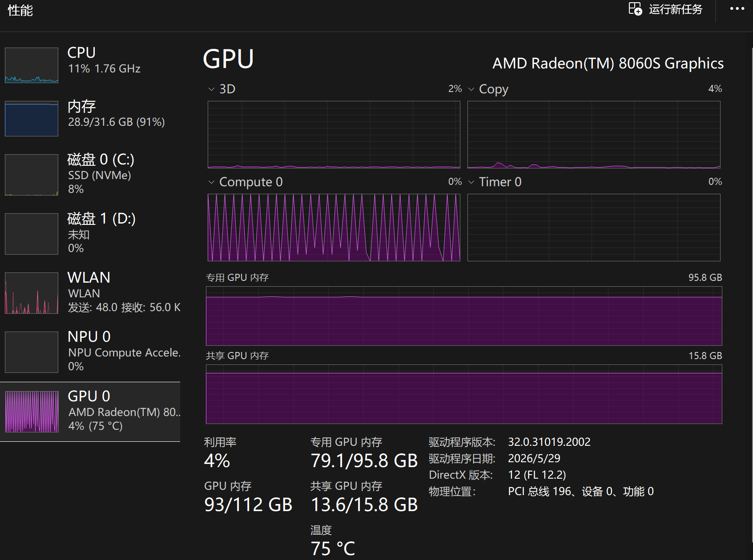Open the WLAN performance entry
This screenshot has width=753, height=560.
90,293
